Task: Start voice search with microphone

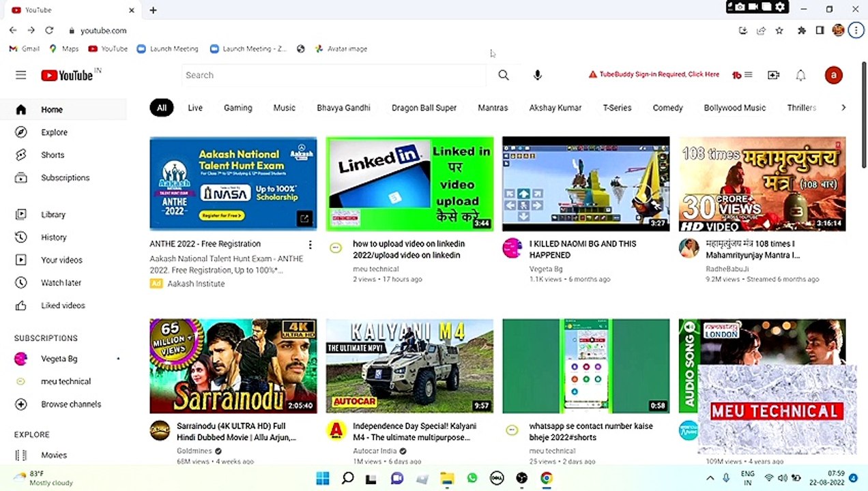Action: (538, 75)
